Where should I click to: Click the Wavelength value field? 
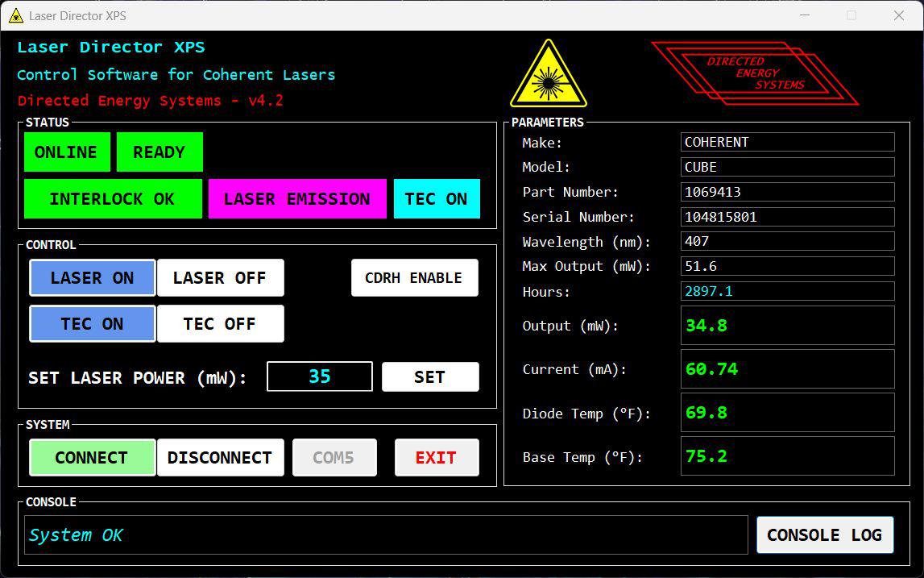[787, 241]
